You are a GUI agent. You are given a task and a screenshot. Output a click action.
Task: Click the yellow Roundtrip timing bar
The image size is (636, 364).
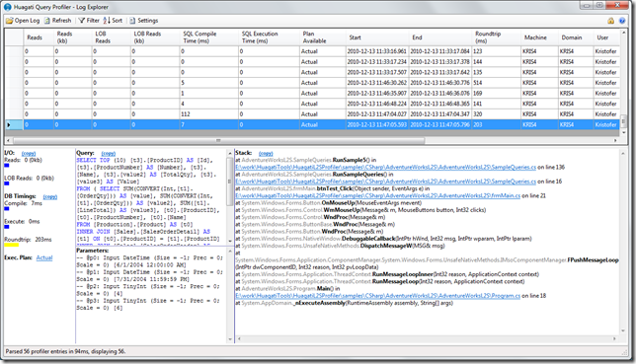tap(12, 246)
